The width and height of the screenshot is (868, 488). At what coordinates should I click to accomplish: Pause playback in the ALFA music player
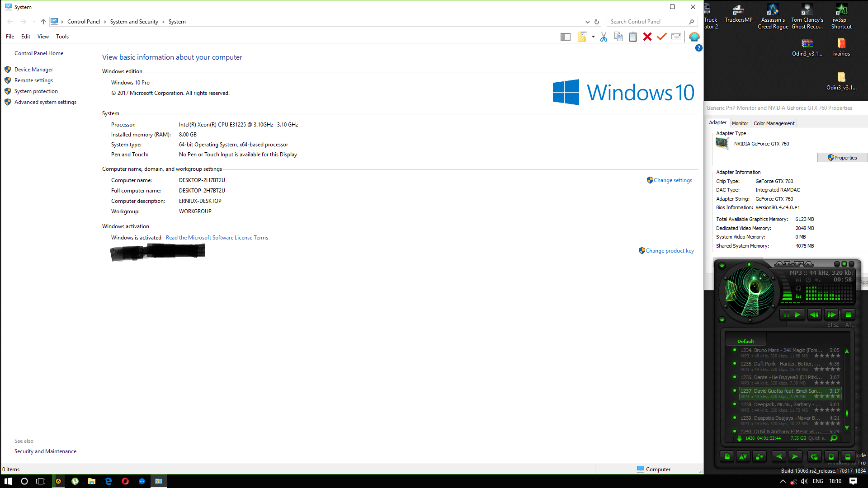(x=786, y=314)
